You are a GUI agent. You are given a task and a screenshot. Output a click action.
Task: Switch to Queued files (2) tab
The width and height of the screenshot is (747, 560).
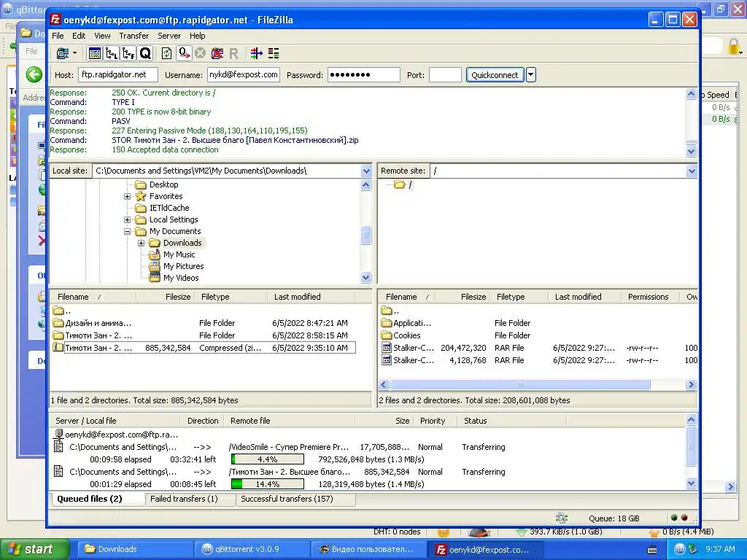[97, 499]
